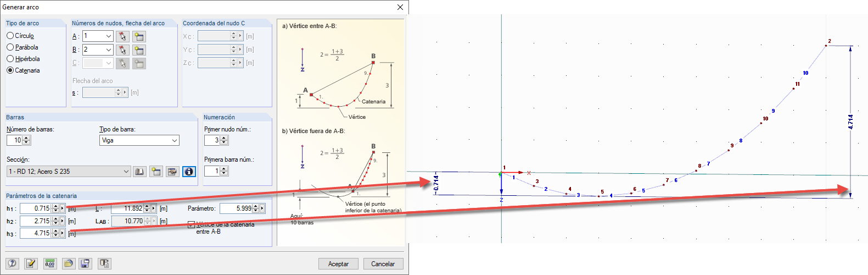Toggle 'Vértice de la catenaria entre A-B' checkbox
Screen dimensions: 868x275
191,224
